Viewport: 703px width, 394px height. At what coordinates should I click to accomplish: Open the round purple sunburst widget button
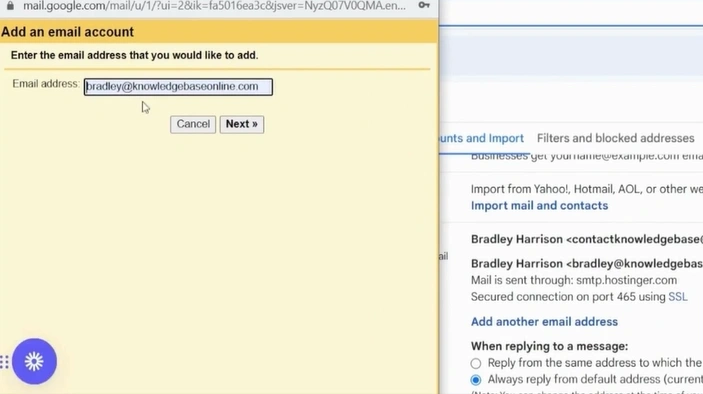click(34, 361)
